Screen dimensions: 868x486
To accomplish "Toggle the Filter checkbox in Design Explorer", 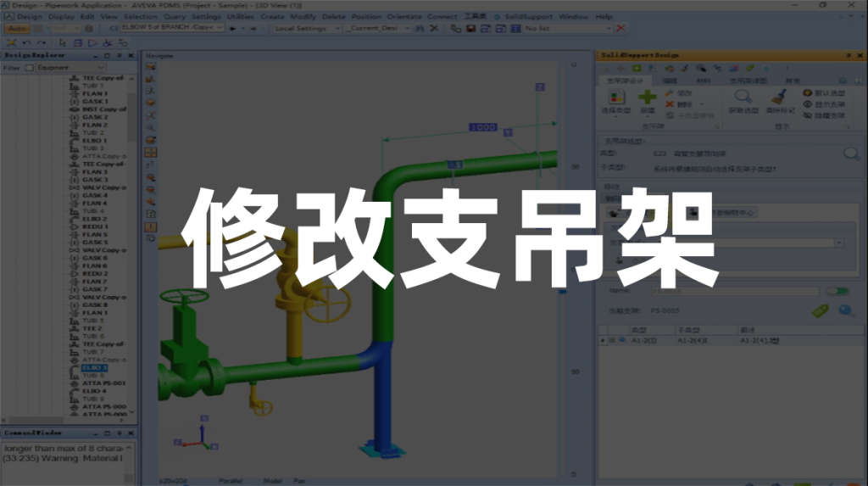I will click(x=30, y=68).
